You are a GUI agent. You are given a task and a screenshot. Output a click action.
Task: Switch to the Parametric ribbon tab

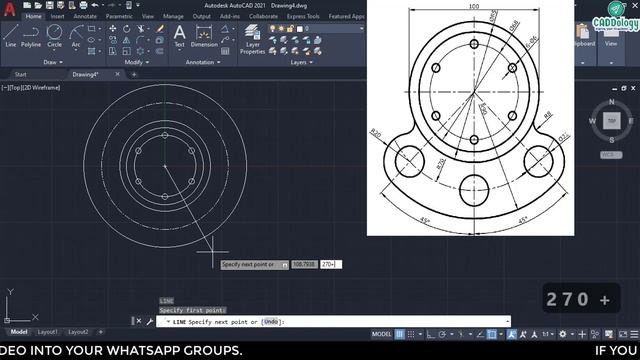tap(119, 16)
